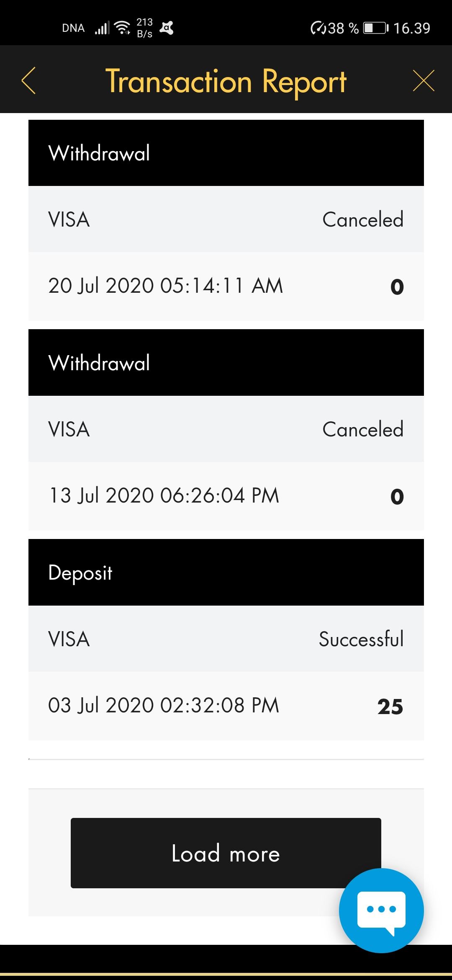This screenshot has height=980, width=452.
Task: Tap Canceled status of 20 Jul withdrawal
Action: pos(363,219)
